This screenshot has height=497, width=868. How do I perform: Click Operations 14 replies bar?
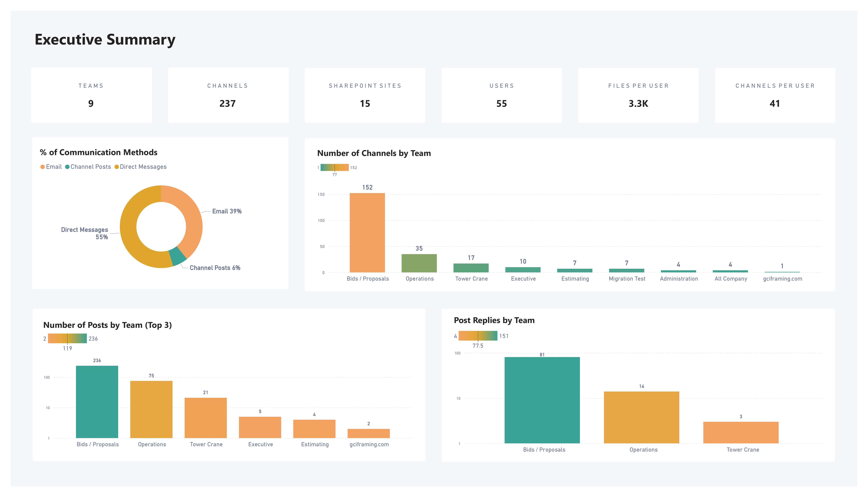641,417
